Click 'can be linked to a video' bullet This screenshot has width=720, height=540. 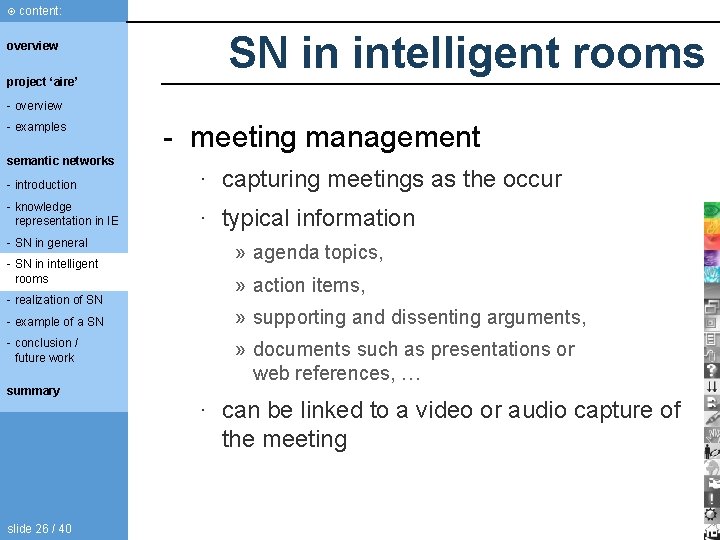pos(451,424)
